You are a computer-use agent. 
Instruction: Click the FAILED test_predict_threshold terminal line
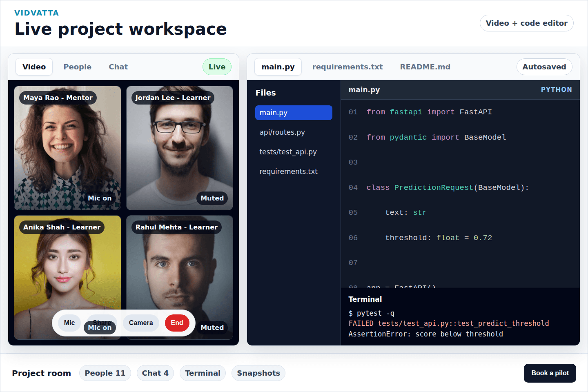click(449, 323)
